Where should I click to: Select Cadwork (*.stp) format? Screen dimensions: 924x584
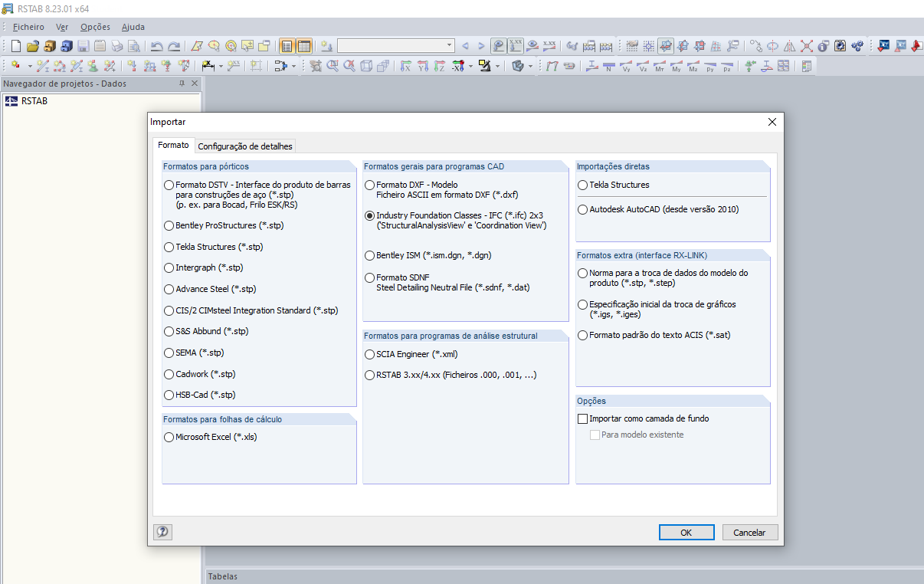click(169, 374)
